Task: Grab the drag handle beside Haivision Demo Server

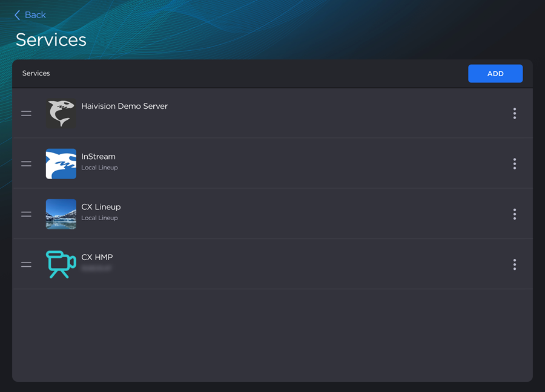Action: pos(26,113)
